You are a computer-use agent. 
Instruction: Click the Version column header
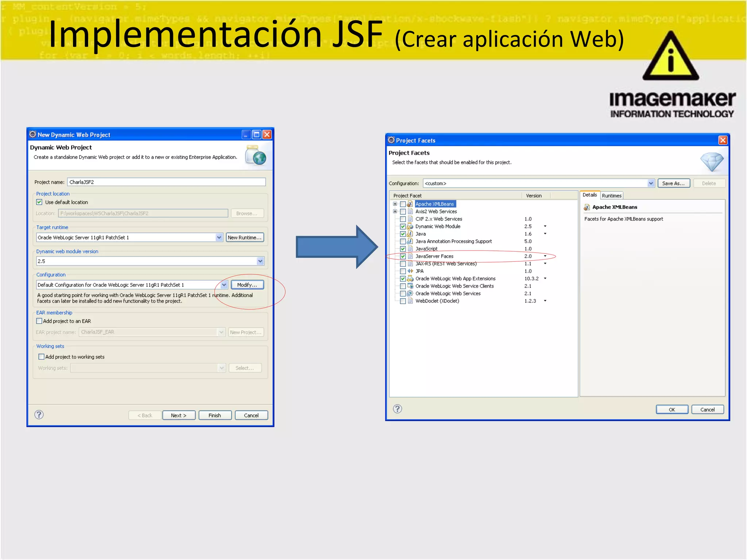[x=536, y=196]
